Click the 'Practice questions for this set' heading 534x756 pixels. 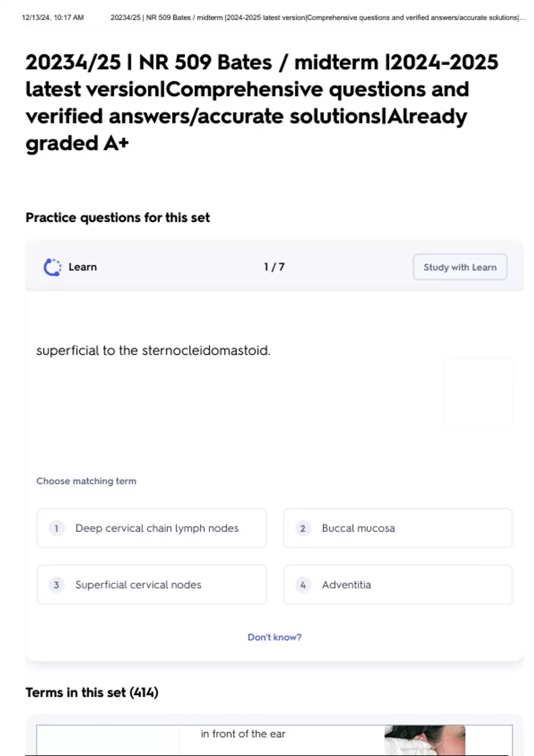(117, 217)
